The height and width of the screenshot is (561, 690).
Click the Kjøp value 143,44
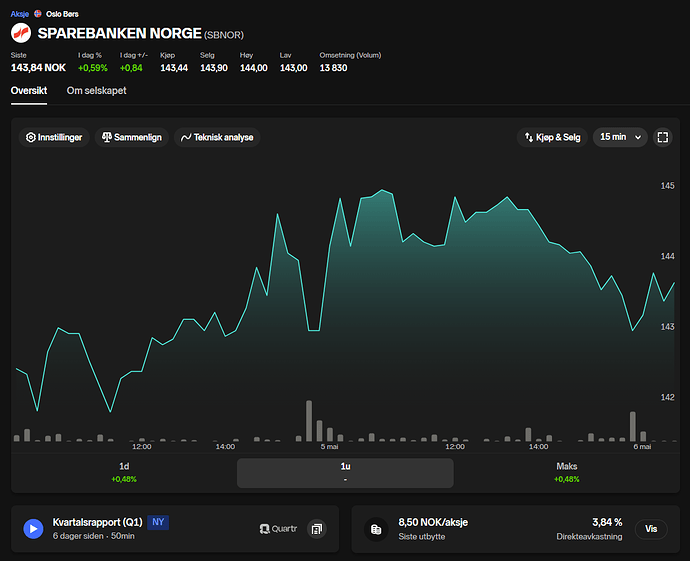click(174, 68)
